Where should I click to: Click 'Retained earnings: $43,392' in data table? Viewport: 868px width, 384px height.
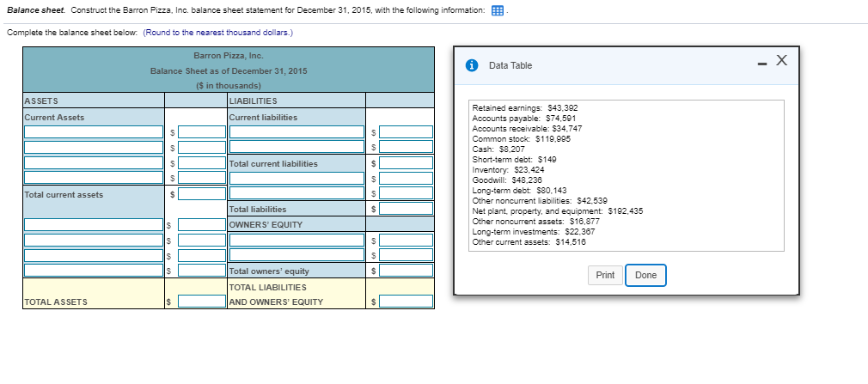point(525,108)
